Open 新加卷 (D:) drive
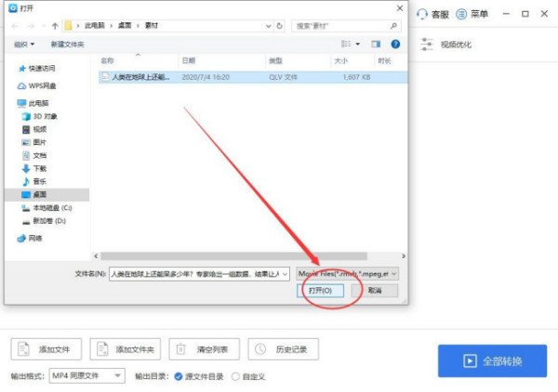Viewport: 558px width, 392px height. pos(44,221)
